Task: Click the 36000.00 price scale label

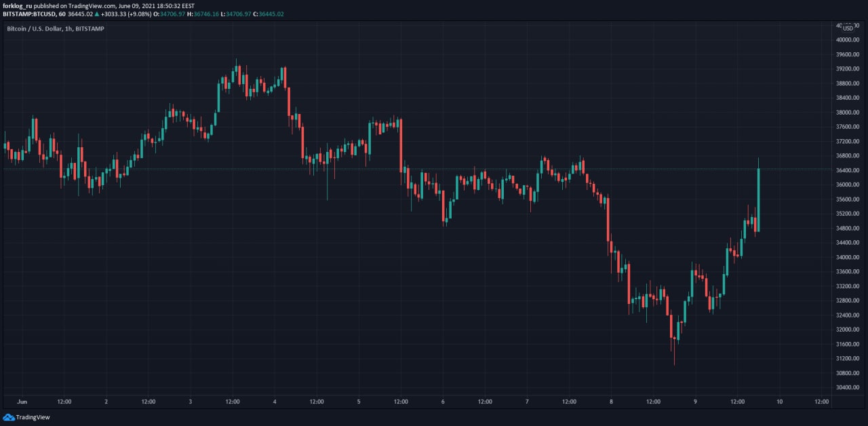Action: coord(848,185)
